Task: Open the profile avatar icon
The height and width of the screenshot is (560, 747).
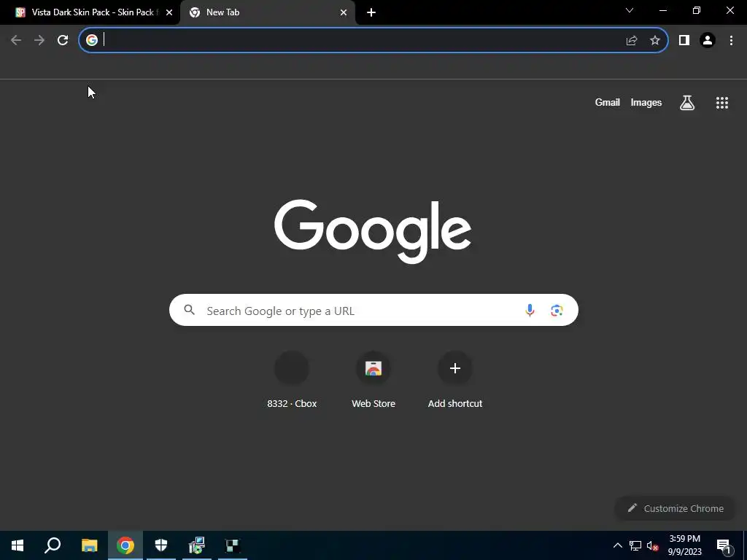Action: coord(708,41)
